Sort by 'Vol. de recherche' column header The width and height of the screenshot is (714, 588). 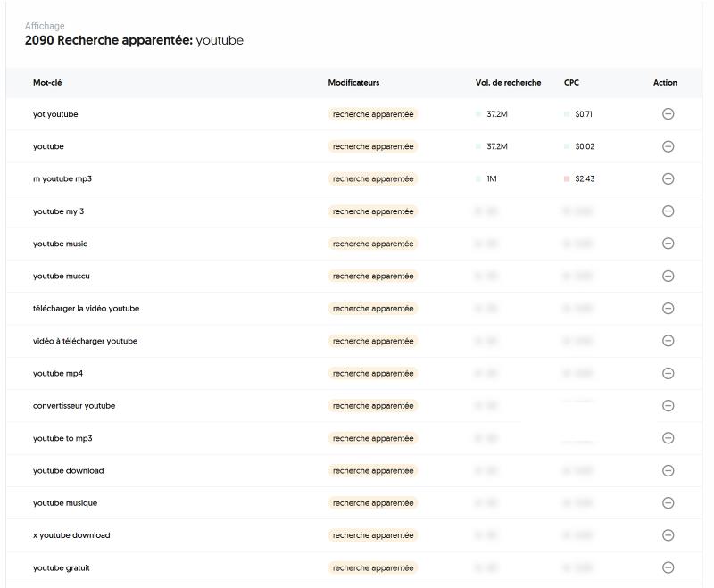click(x=508, y=83)
